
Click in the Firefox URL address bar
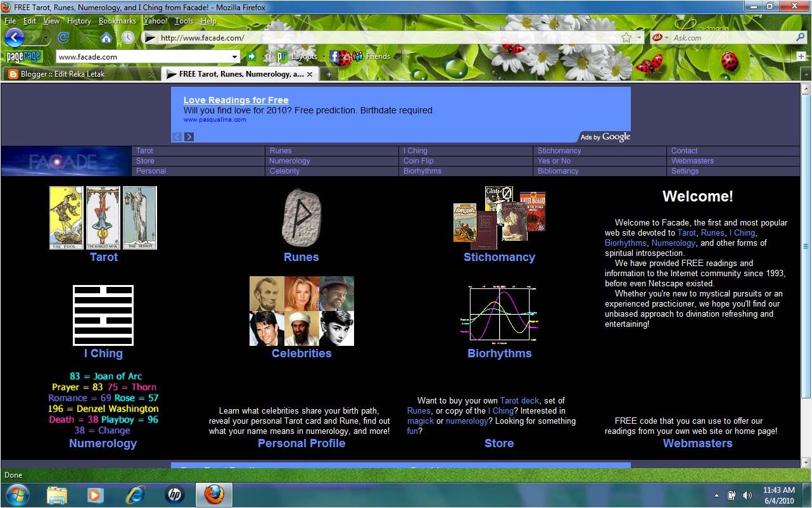point(388,38)
